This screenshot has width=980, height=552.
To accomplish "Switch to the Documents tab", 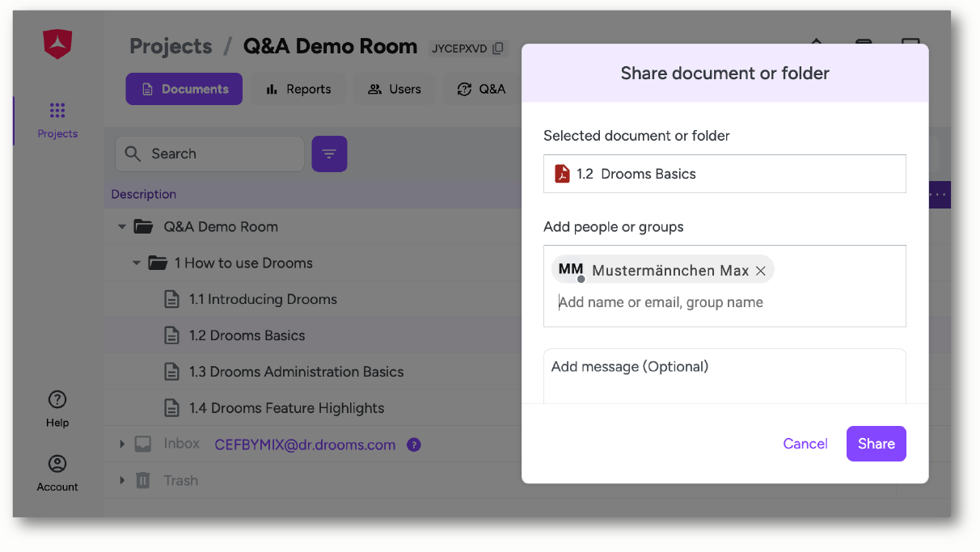I will click(x=184, y=89).
